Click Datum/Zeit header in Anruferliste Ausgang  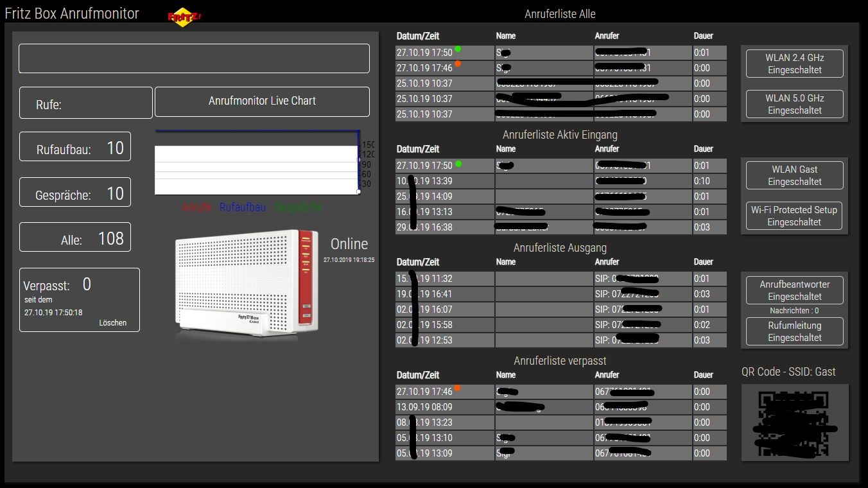coord(418,262)
